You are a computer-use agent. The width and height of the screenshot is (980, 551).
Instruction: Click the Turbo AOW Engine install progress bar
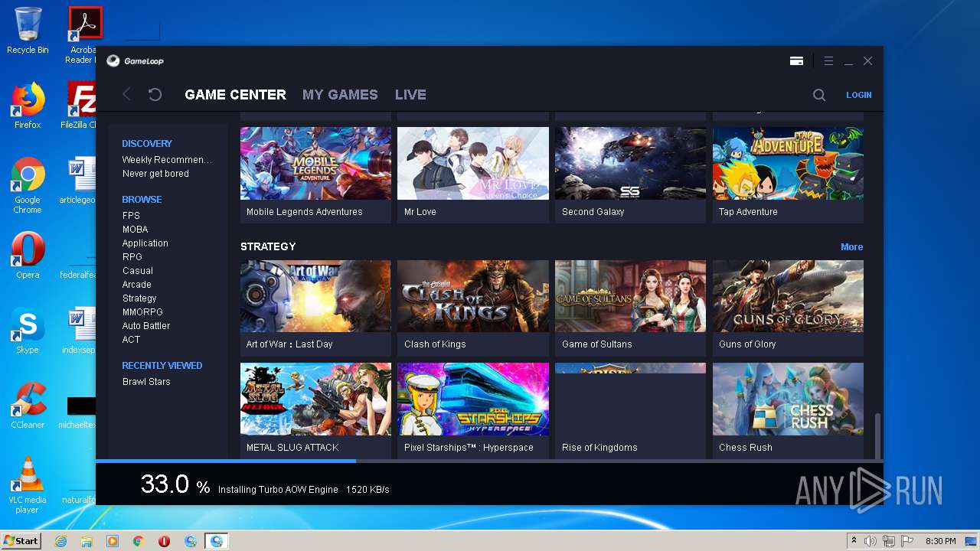click(x=489, y=461)
